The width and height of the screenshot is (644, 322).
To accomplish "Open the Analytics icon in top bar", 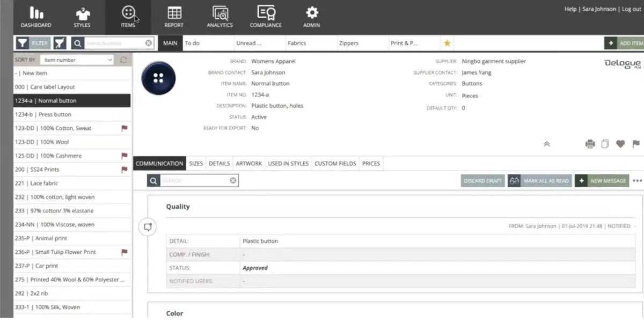I will click(220, 12).
